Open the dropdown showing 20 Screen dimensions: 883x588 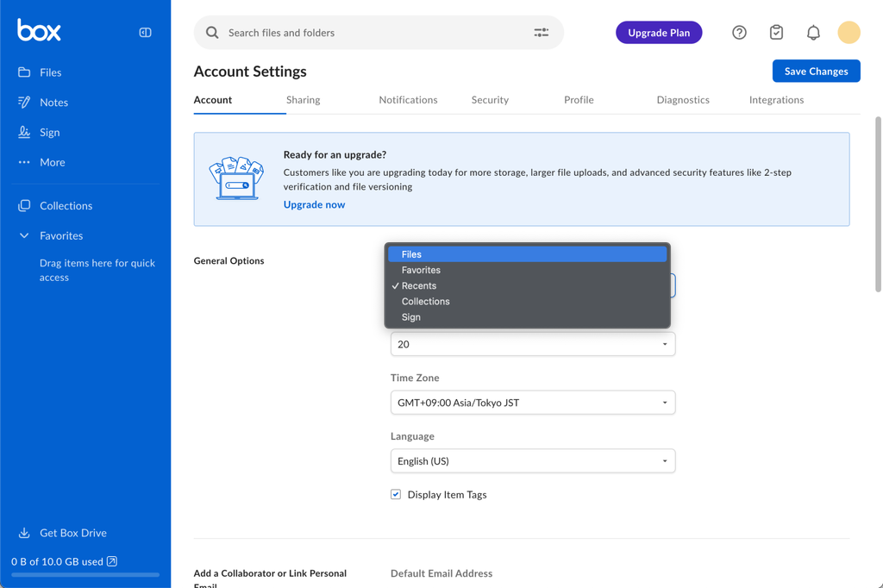click(532, 344)
